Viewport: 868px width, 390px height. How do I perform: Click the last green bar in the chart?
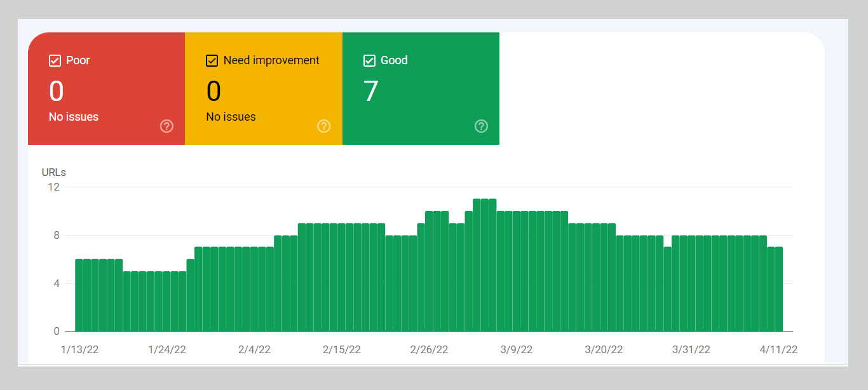click(778, 289)
